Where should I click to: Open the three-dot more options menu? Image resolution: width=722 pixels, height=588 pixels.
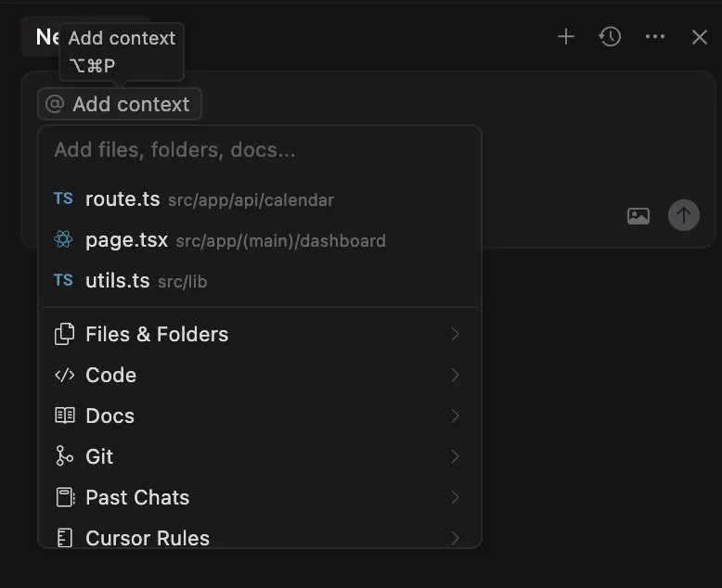655,37
